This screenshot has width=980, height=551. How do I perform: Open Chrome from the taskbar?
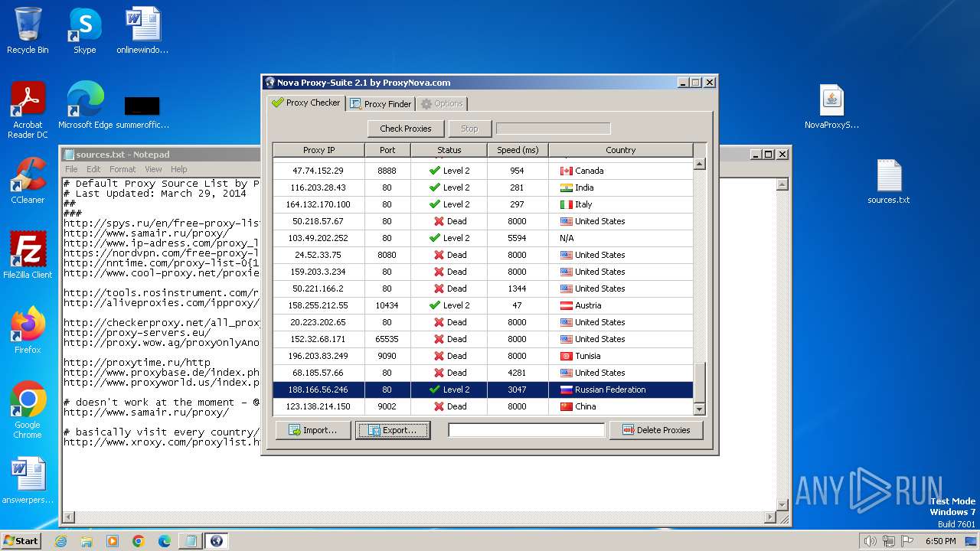coord(139,541)
